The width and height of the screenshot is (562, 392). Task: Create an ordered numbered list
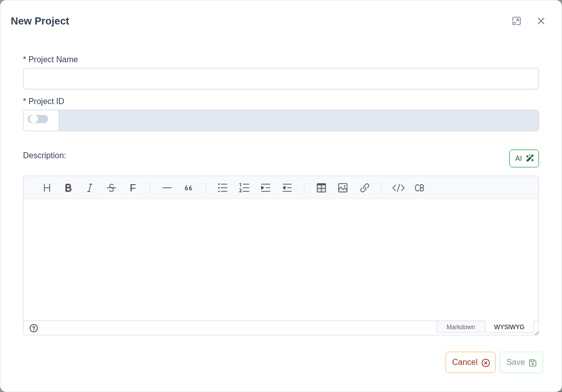pos(244,188)
